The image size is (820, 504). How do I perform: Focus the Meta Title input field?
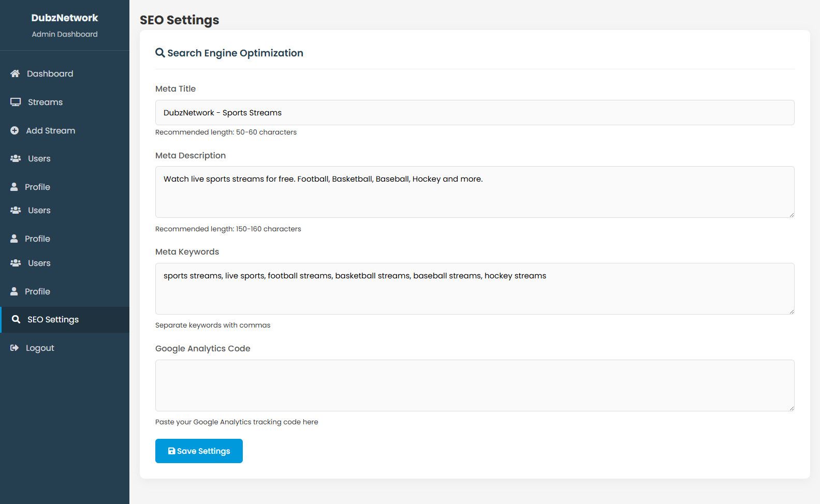click(x=474, y=112)
